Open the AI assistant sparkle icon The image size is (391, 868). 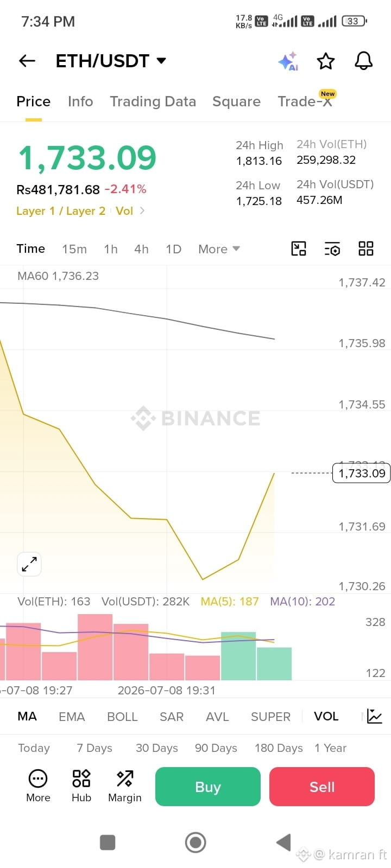point(288,61)
